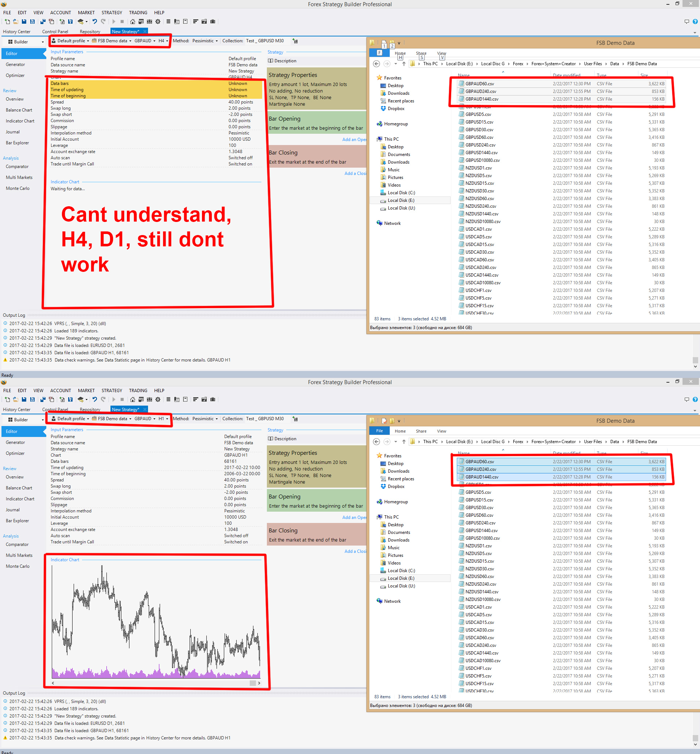Open the GBPAUD symbol dropdown in the lower window
700x754 pixels.
click(145, 419)
